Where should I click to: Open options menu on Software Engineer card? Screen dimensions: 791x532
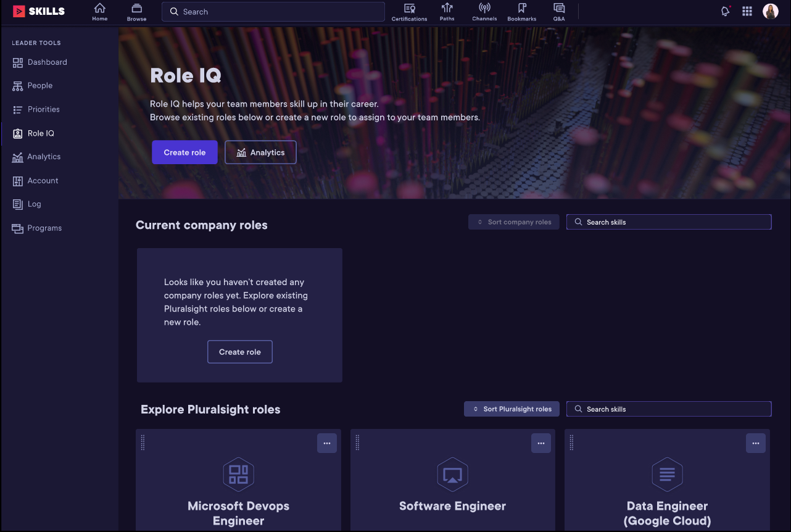pos(541,443)
